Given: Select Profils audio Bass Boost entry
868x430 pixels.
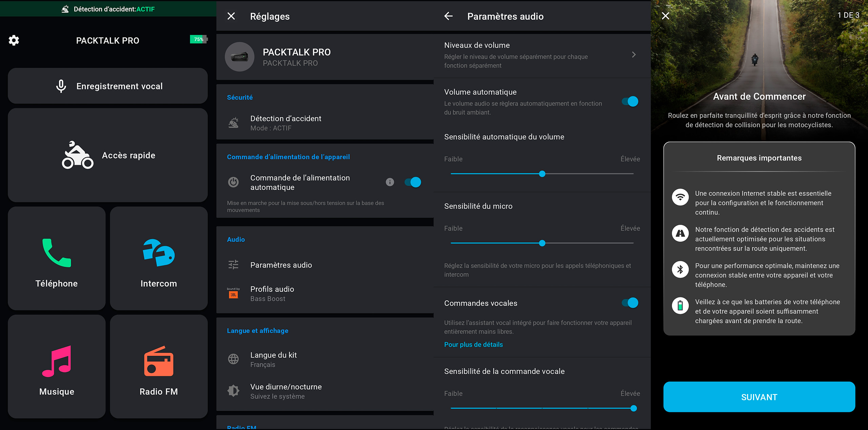Looking at the screenshot, I should point(272,293).
